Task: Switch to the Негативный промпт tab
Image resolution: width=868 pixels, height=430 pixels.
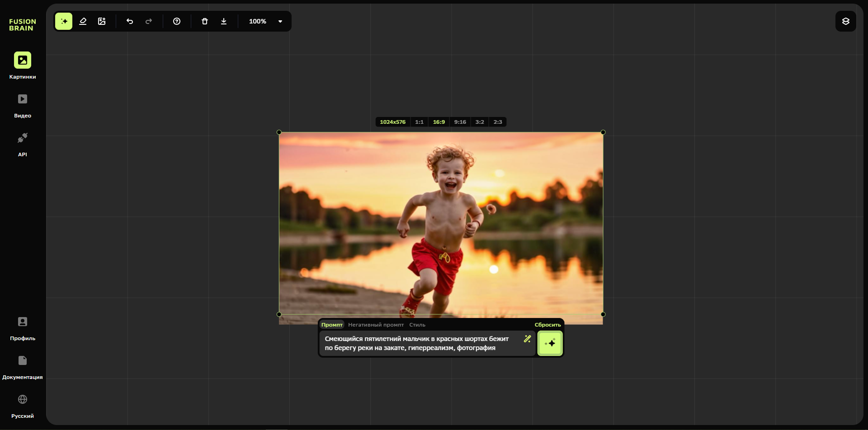Action: [x=376, y=325]
